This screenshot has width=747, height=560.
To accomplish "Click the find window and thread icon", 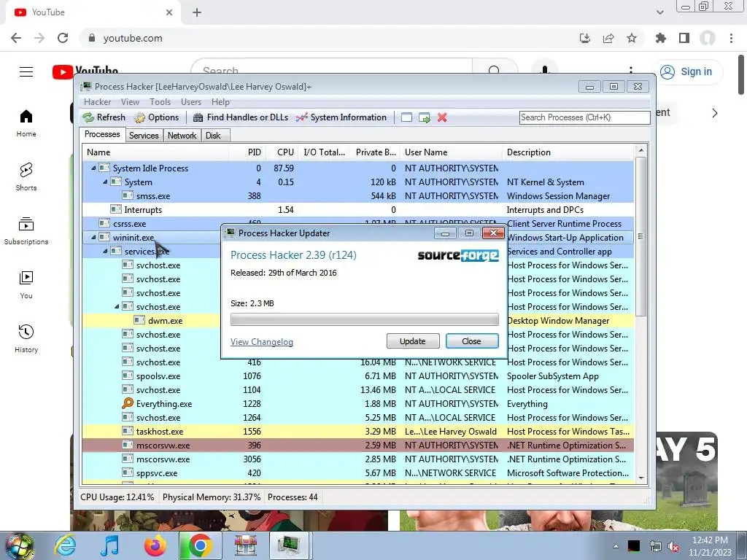I will [425, 117].
